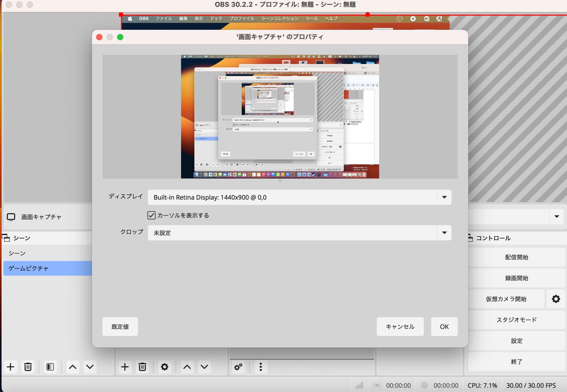
Task: Open virtual camera settings gear icon
Action: pos(556,299)
